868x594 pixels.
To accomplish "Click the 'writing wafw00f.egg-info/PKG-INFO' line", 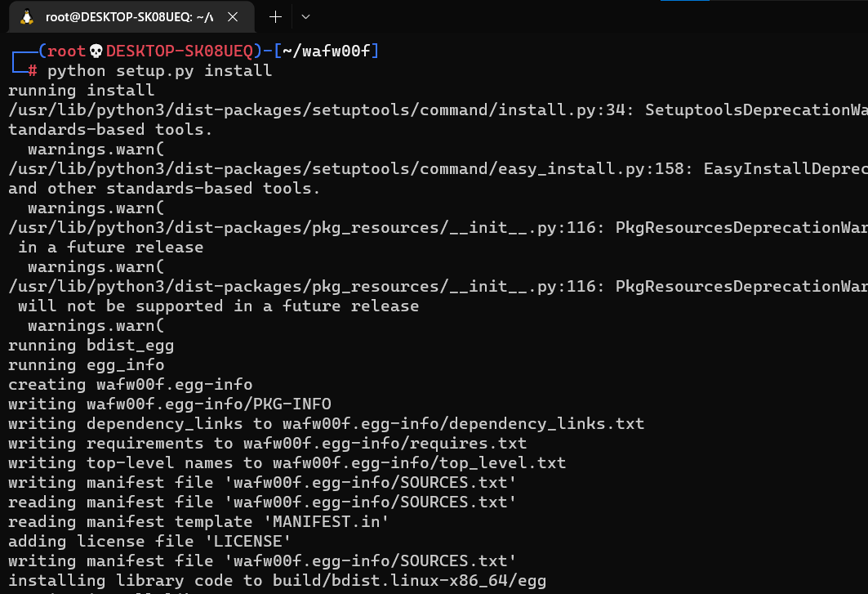I will click(169, 404).
